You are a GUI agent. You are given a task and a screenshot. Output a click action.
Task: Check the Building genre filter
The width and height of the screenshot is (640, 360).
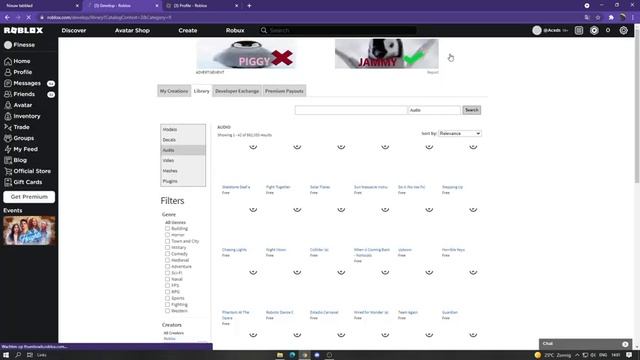[x=167, y=229]
